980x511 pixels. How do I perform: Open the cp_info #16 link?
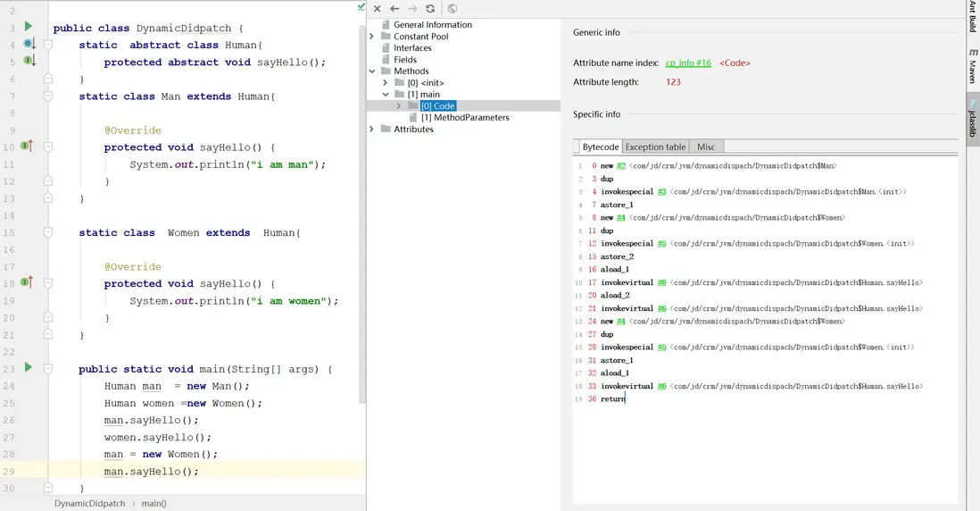pyautogui.click(x=688, y=63)
